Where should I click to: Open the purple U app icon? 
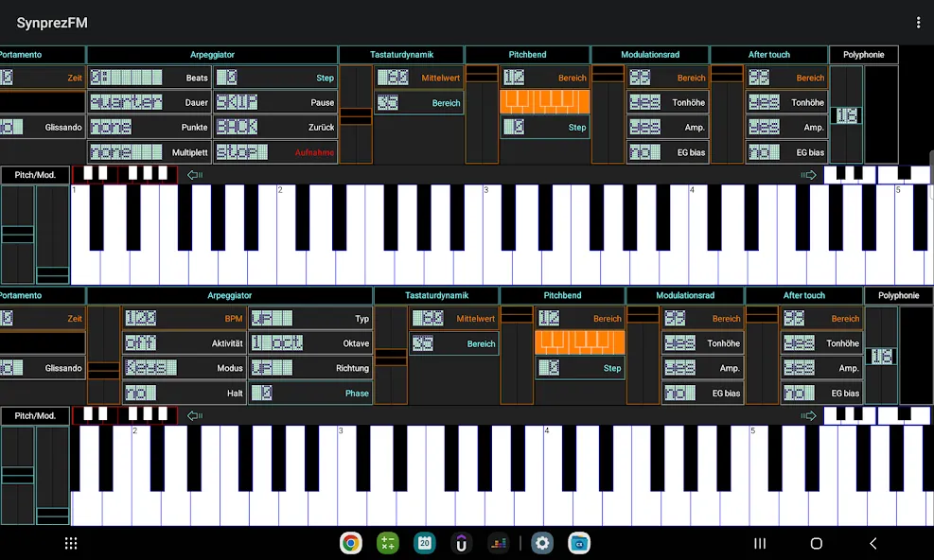(x=462, y=543)
